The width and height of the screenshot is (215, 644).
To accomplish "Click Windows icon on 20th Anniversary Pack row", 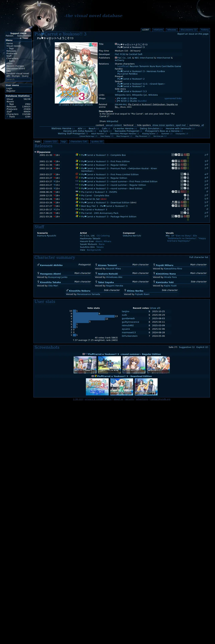I will pyautogui.click(x=77, y=213).
